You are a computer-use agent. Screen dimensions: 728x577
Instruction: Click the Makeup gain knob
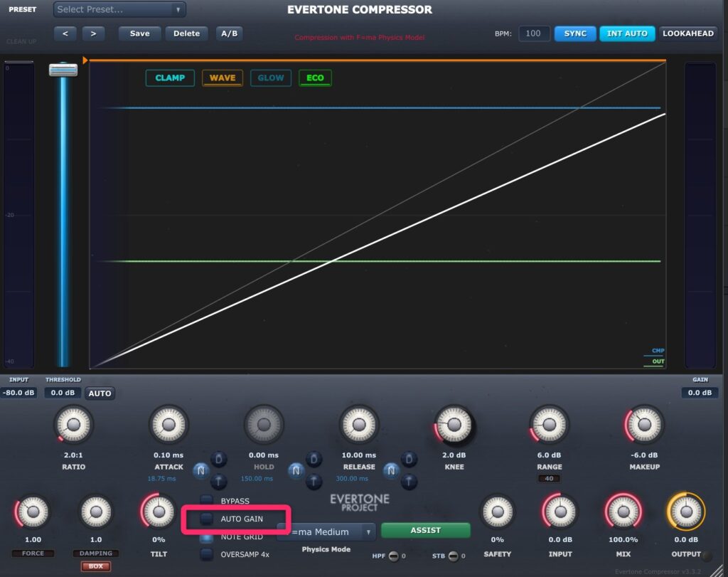pyautogui.click(x=643, y=425)
